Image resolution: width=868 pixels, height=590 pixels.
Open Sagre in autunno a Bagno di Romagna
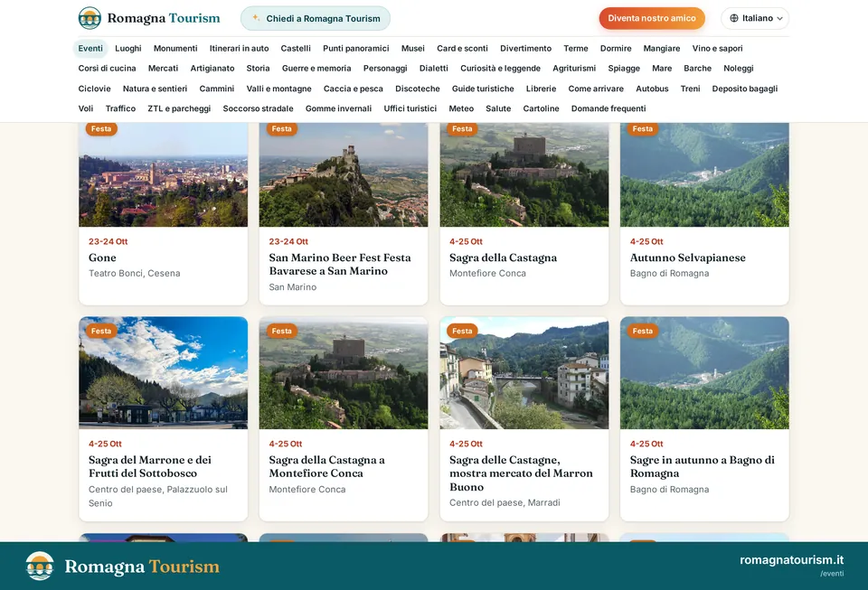[702, 467]
